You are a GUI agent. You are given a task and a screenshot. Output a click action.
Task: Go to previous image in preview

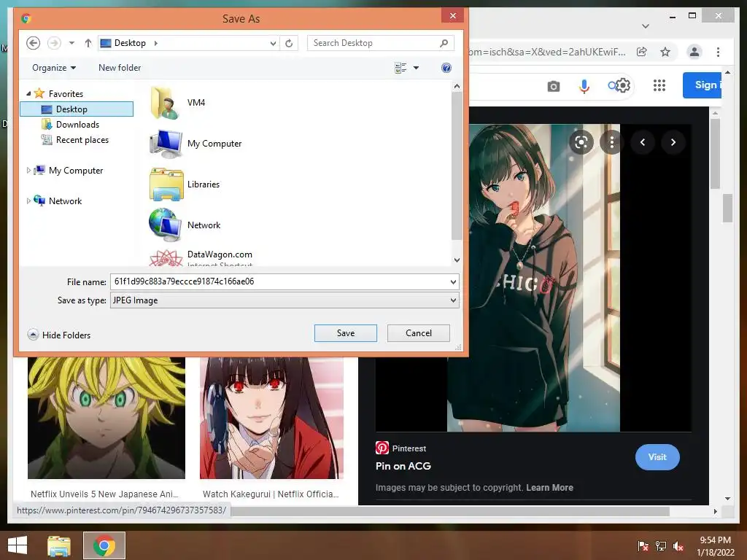point(643,142)
